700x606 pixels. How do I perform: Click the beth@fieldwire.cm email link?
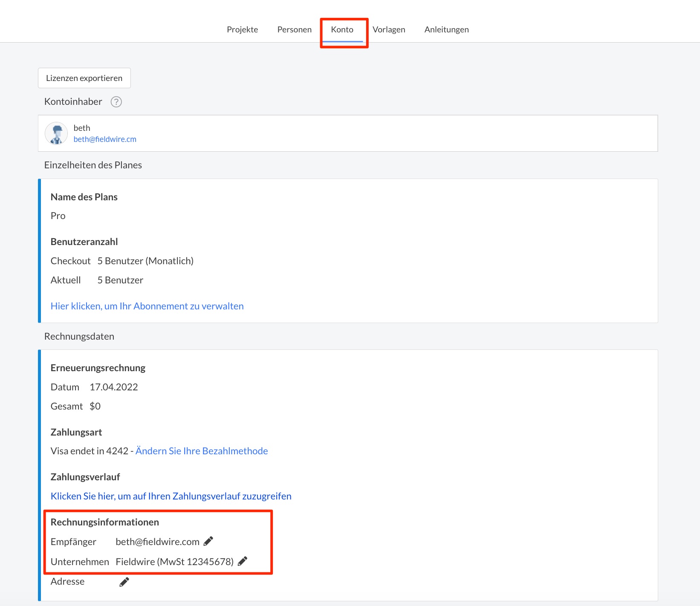coord(105,139)
